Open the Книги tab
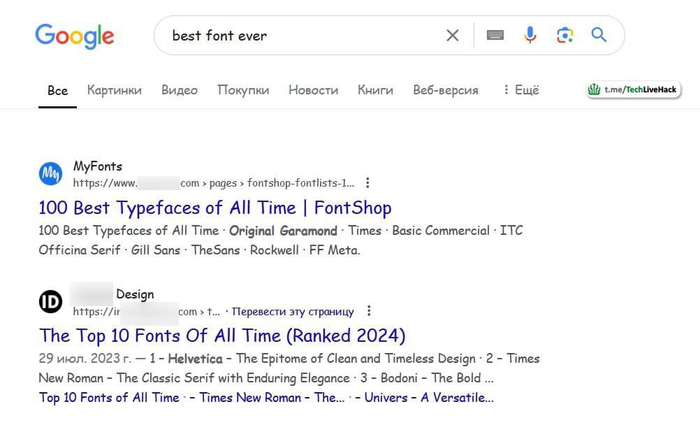The image size is (700, 432). pyautogui.click(x=375, y=90)
